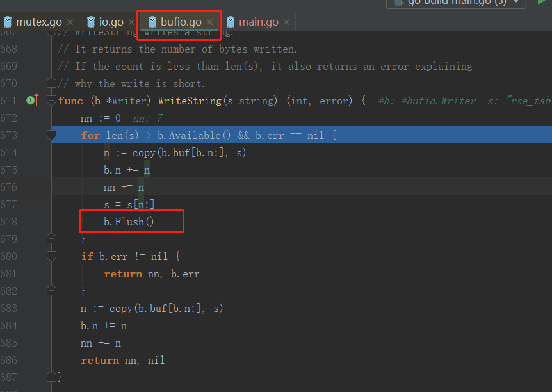Collapse the for loop end marker at line 679
Image resolution: width=552 pixels, height=392 pixels.
tap(51, 238)
